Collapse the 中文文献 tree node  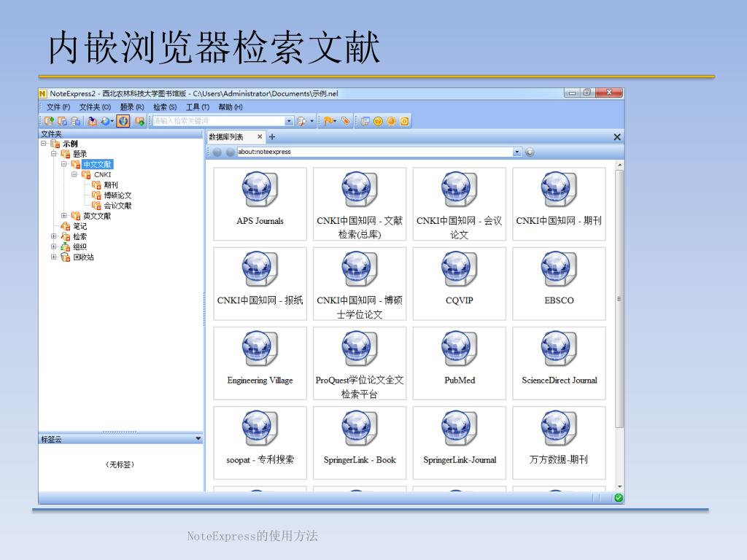pyautogui.click(x=64, y=164)
